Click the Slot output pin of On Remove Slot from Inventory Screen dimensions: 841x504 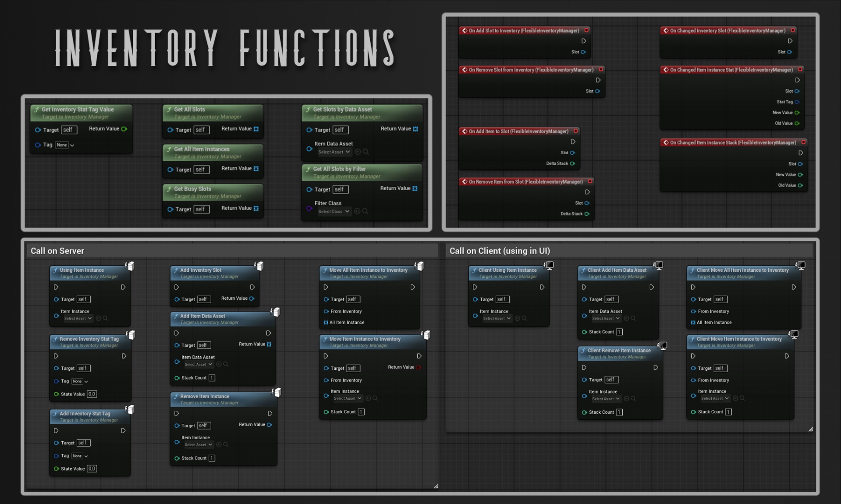click(x=598, y=91)
